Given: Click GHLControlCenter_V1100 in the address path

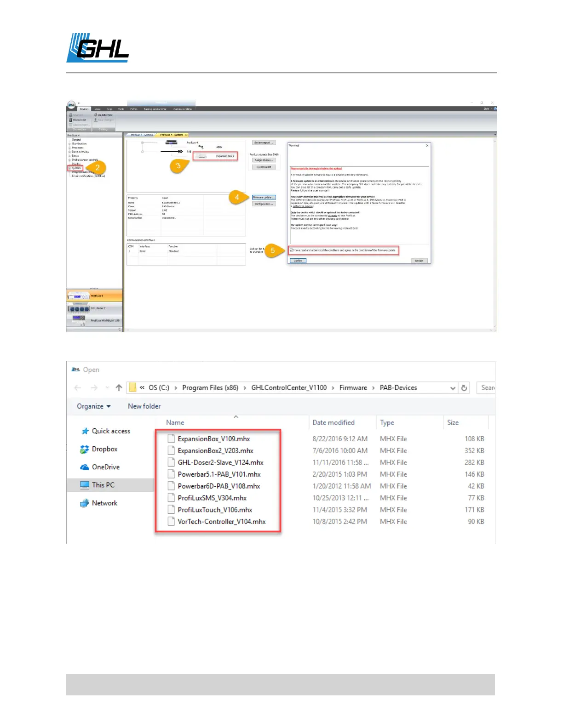Looking at the screenshot, I should click(x=289, y=388).
